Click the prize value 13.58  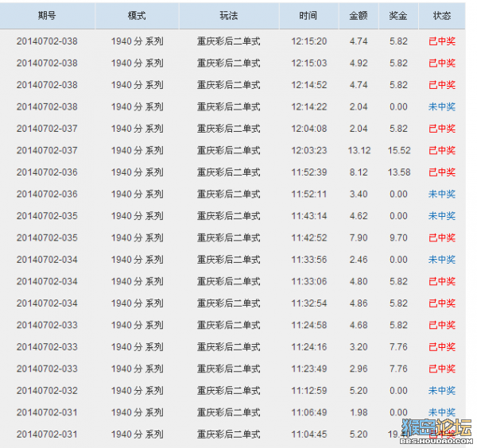click(x=399, y=172)
